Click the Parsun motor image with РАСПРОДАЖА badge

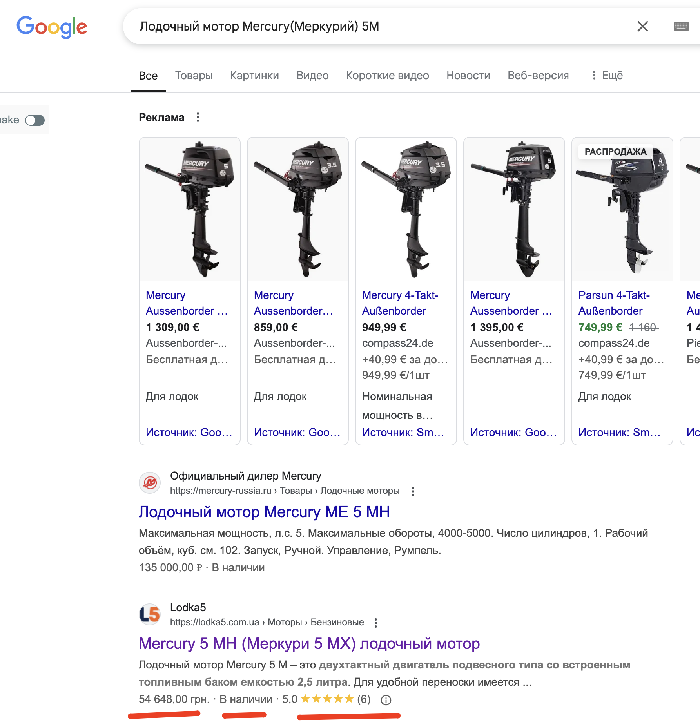(x=622, y=209)
